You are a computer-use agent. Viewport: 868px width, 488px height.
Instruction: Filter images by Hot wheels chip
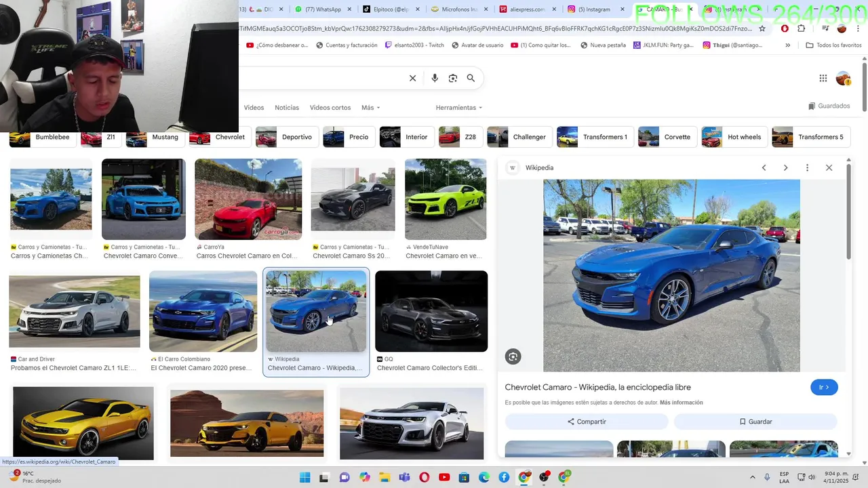734,137
